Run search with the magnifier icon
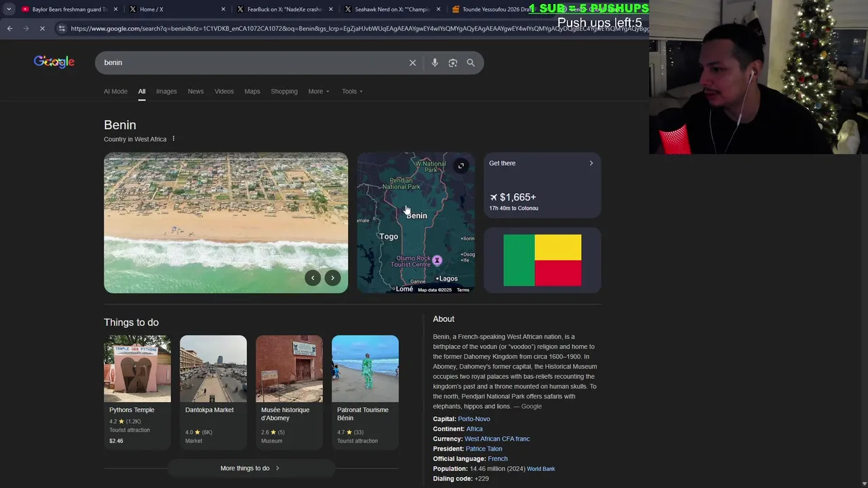 471,62
